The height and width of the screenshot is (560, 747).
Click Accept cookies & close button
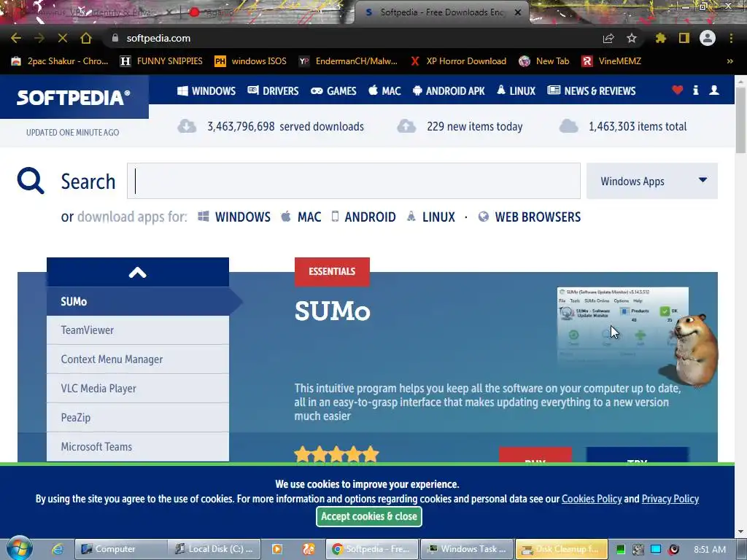tap(368, 516)
